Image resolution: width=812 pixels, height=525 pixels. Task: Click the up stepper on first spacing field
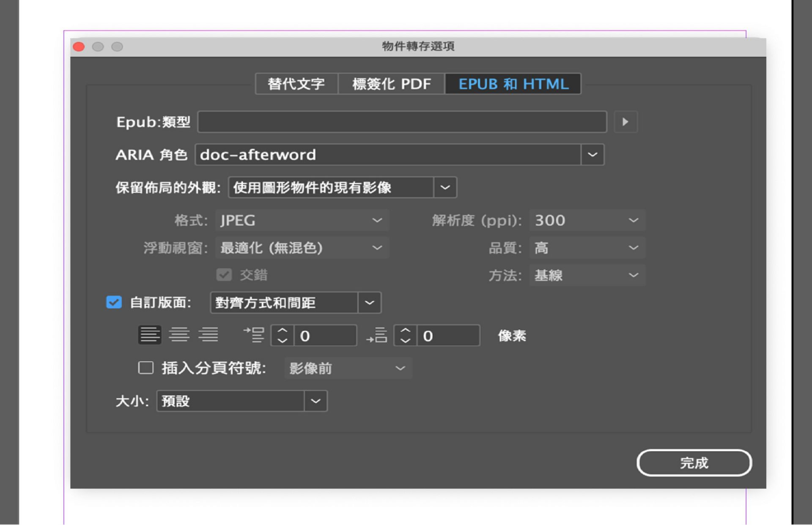pyautogui.click(x=281, y=331)
